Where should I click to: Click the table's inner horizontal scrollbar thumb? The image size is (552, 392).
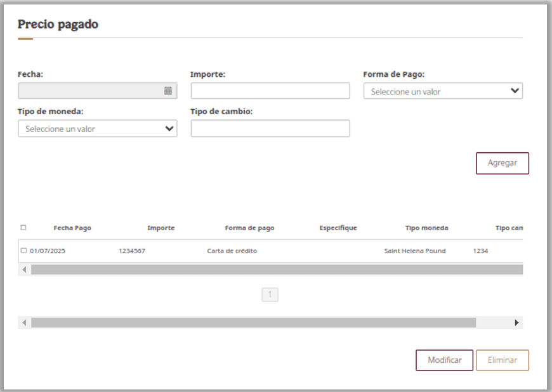coord(277,270)
